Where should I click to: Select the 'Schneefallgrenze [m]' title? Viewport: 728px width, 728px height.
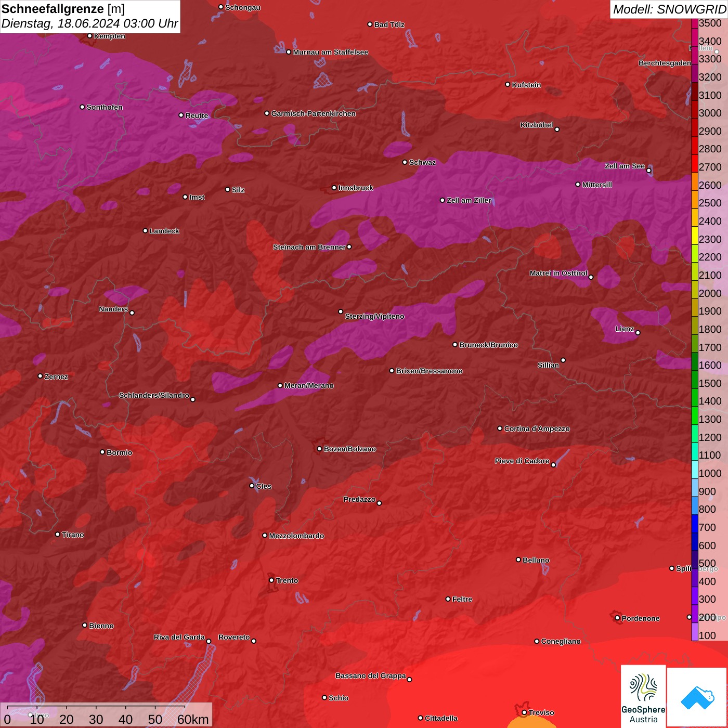tap(63, 9)
